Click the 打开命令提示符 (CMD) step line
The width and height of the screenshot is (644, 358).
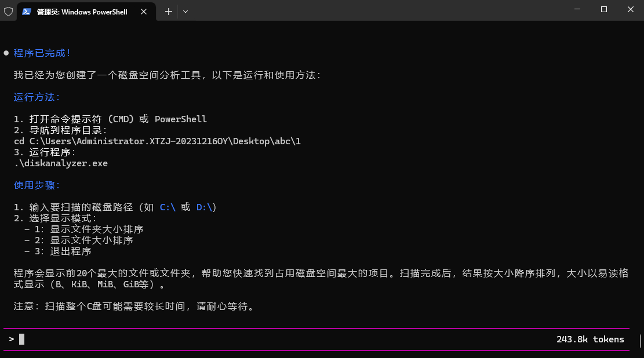click(110, 119)
